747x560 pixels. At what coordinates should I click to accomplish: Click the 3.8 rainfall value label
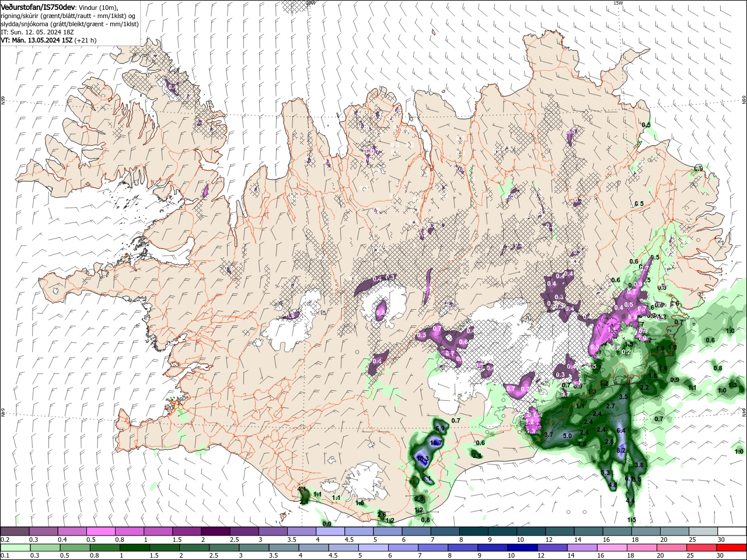638,466
